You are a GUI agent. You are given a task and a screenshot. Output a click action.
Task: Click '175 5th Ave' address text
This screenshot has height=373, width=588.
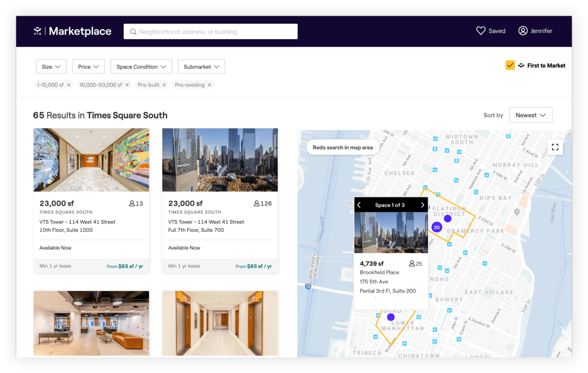(x=374, y=282)
